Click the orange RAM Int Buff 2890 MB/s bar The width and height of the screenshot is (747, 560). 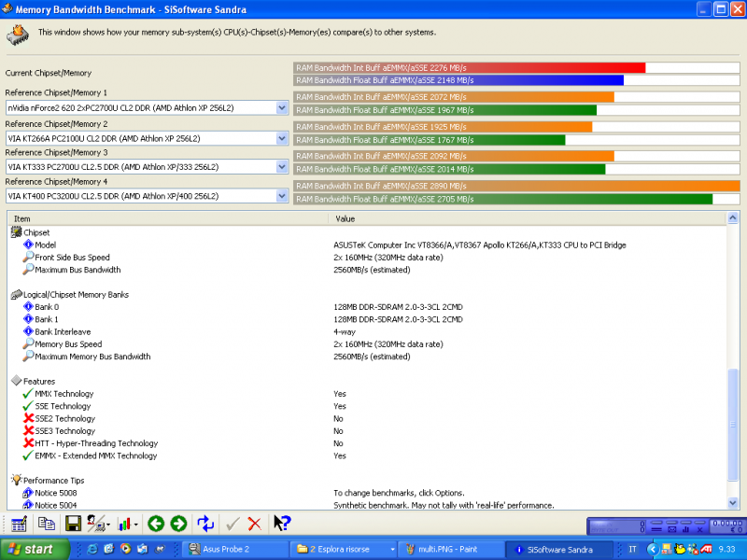517,186
